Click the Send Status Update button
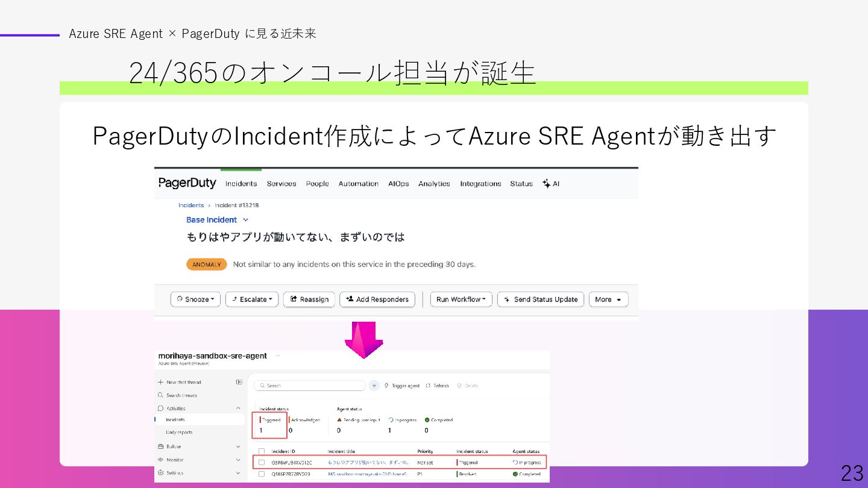The image size is (868, 488). pyautogui.click(x=541, y=299)
